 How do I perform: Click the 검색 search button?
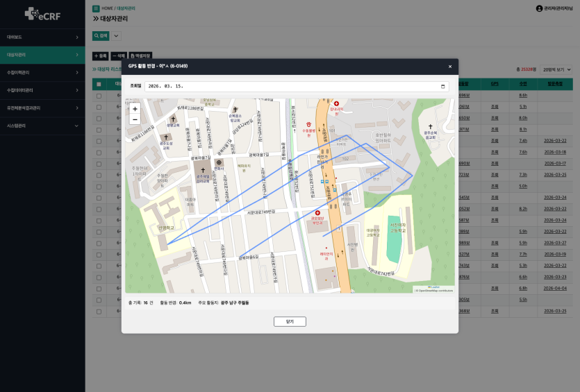[x=101, y=36]
